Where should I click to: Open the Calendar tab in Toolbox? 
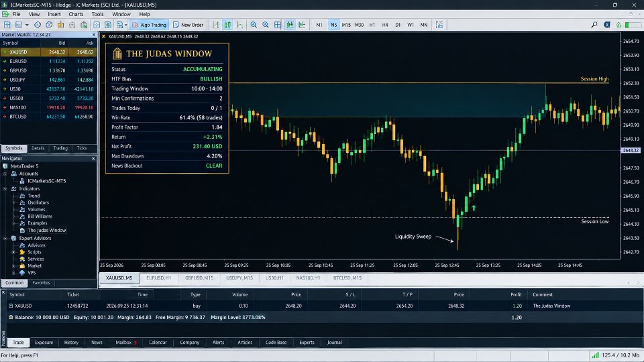[x=158, y=343]
